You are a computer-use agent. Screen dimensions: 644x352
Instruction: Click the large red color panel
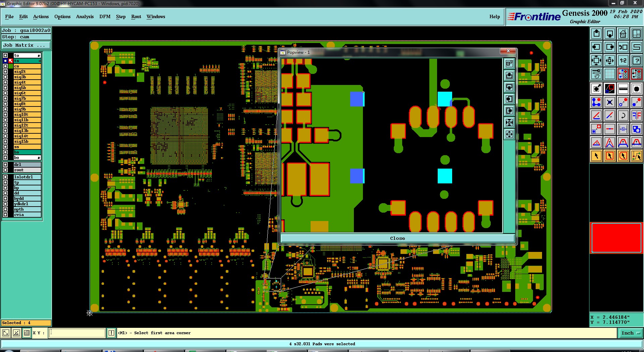616,237
